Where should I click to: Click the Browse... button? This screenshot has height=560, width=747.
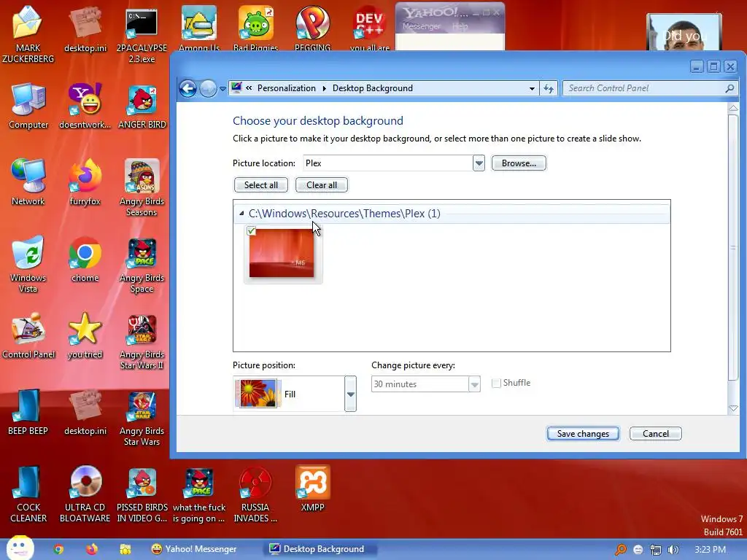[x=519, y=163]
